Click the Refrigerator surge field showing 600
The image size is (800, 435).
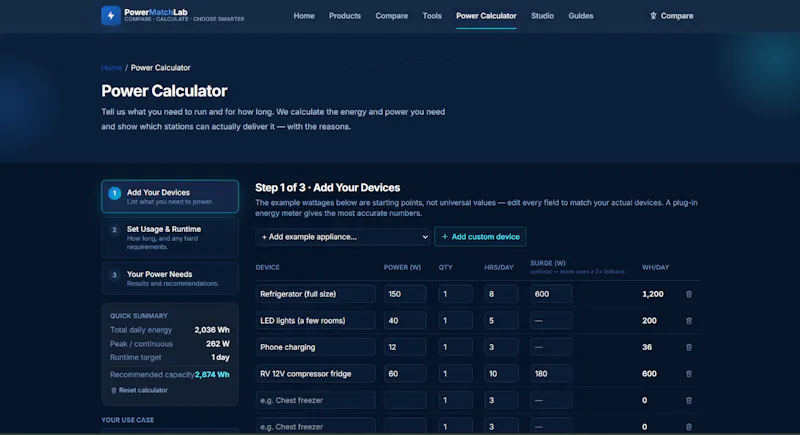pyautogui.click(x=551, y=294)
